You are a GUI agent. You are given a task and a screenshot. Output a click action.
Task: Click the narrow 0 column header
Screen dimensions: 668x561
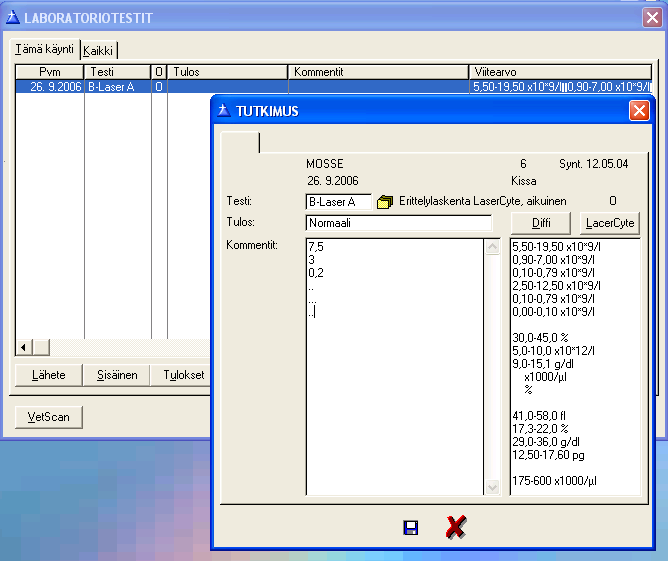coord(159,72)
